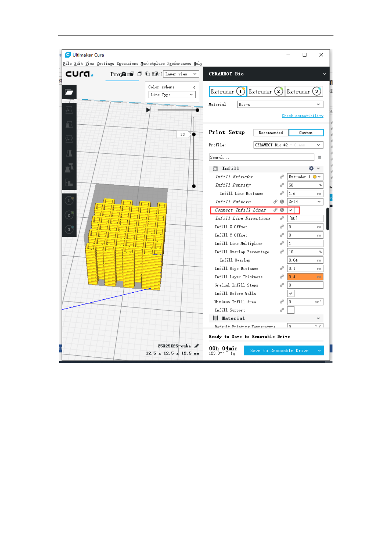392x554 pixels.
Task: Click the link icon for Infill Wipe Distance
Action: pyautogui.click(x=282, y=268)
